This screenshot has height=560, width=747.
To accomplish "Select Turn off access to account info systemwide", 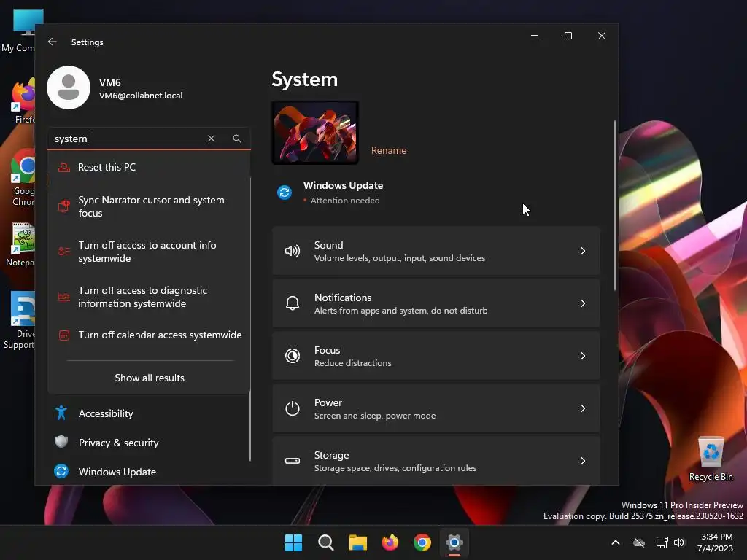I will point(149,252).
